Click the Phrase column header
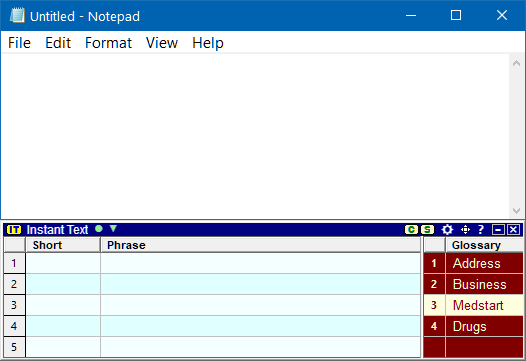 pos(260,245)
